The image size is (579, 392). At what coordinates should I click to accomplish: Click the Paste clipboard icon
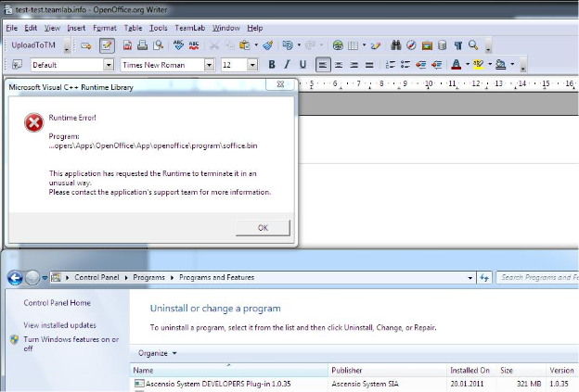point(244,45)
